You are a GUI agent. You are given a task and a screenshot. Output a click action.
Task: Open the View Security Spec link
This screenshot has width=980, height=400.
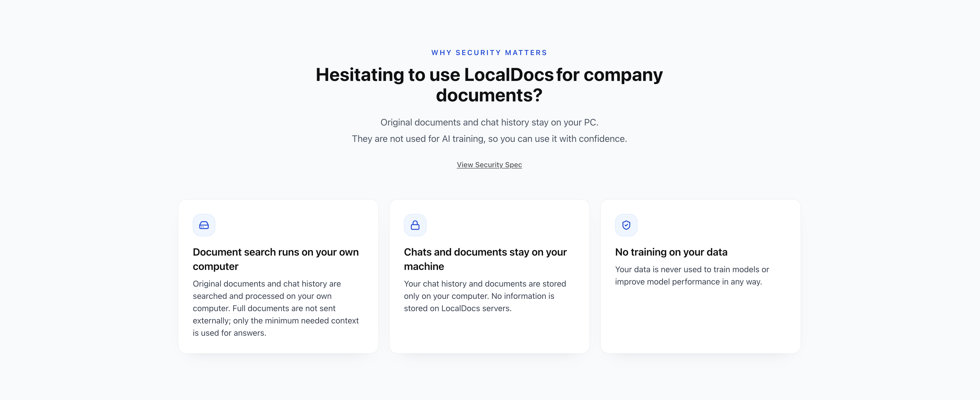pyautogui.click(x=489, y=165)
